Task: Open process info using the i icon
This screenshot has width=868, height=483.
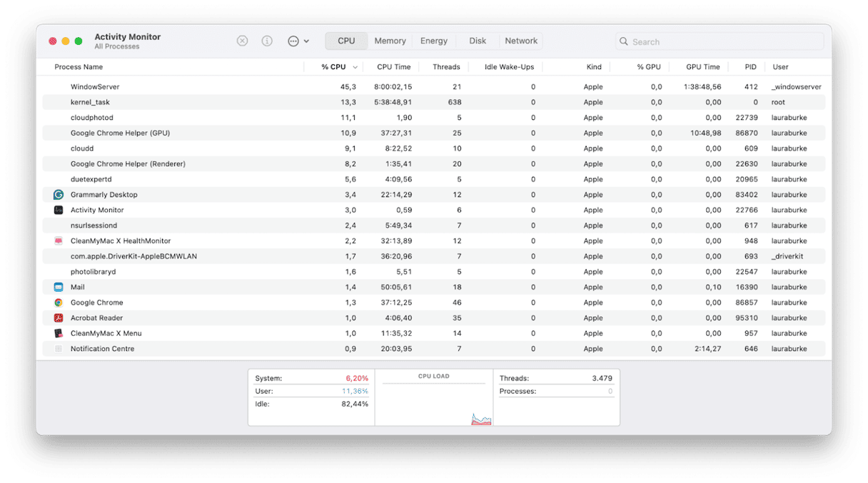Action: coord(267,41)
